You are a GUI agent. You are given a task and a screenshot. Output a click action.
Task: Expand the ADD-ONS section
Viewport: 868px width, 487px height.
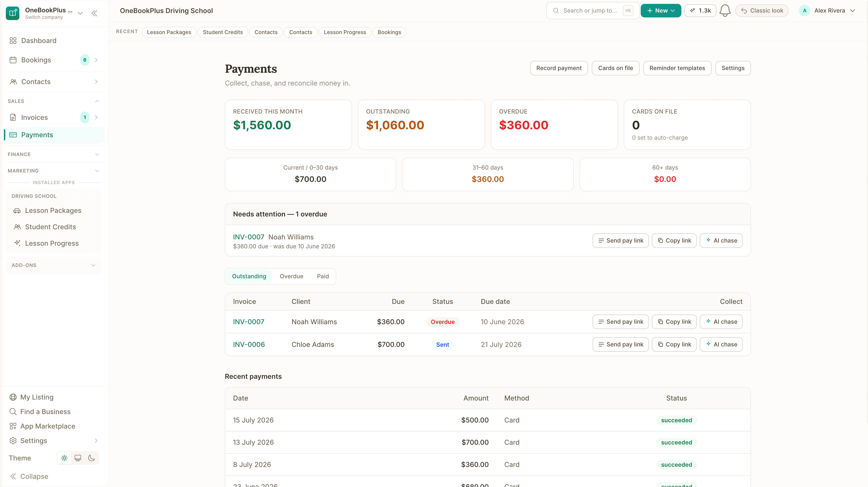coord(54,265)
